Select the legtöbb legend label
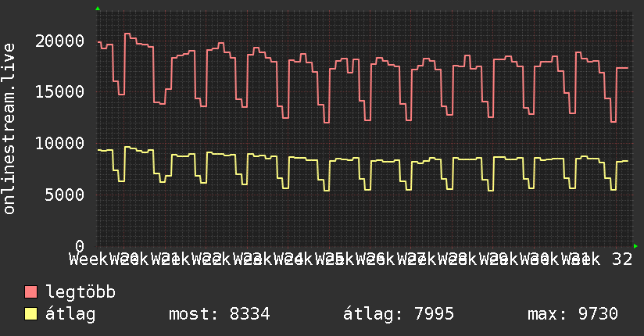Screen dimensions: 644x336 click(80, 292)
